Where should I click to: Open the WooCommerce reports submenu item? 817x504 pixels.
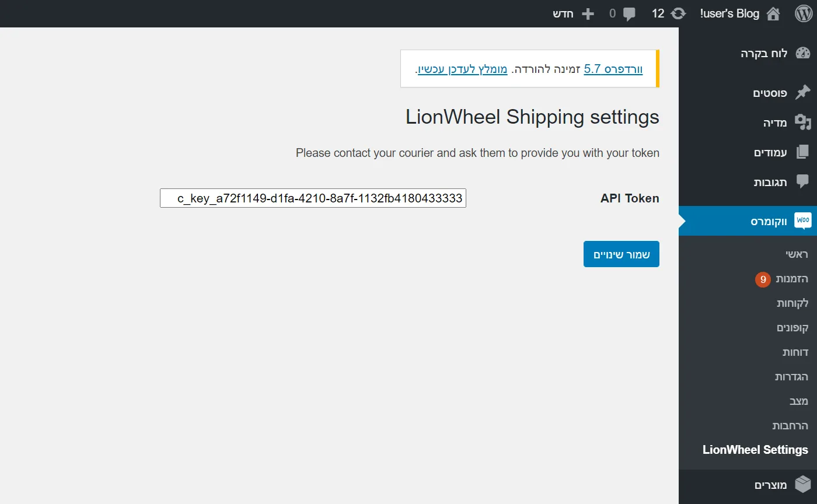tap(795, 352)
